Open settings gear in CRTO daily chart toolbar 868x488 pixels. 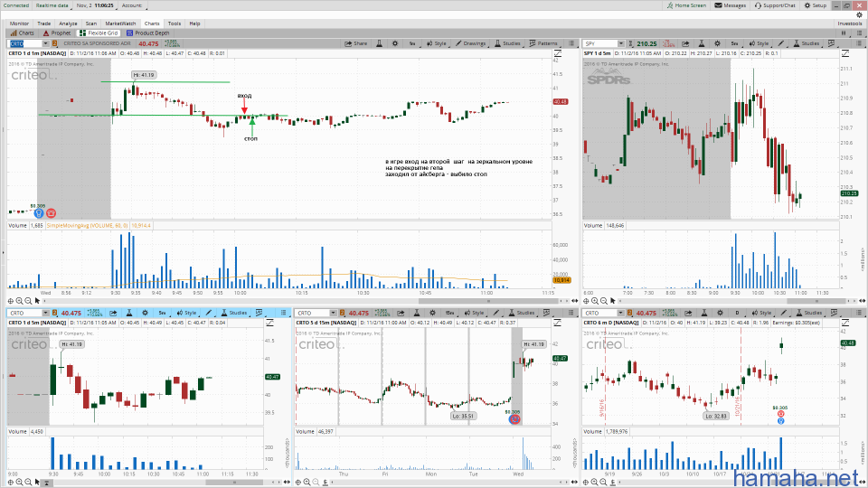(721, 313)
